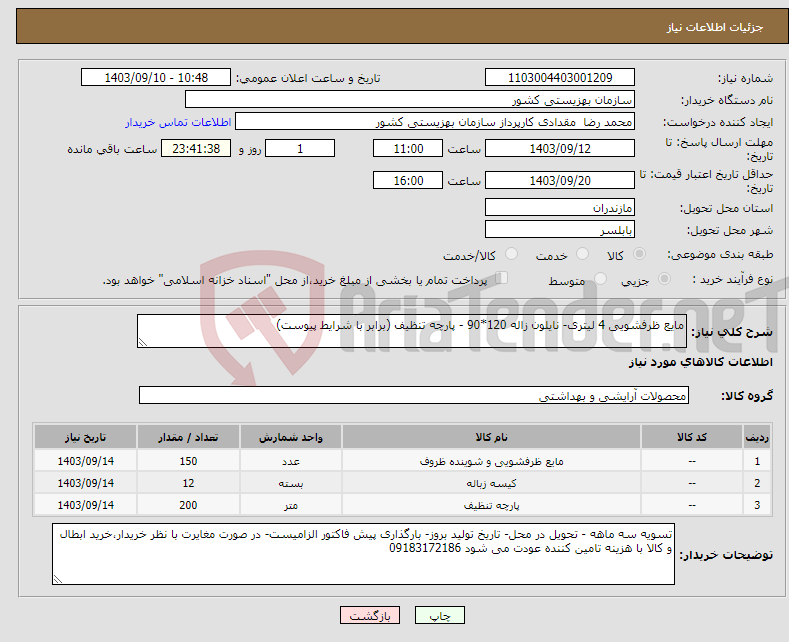This screenshot has width=789, height=642.
Task: Select the جزیی purchase type radio
Action: coord(664,278)
